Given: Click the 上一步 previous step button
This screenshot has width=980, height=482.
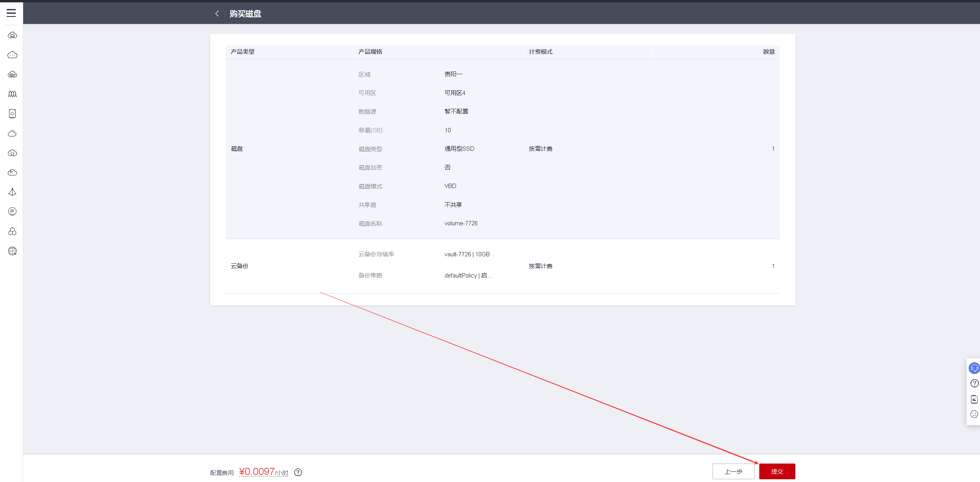Looking at the screenshot, I should point(733,471).
